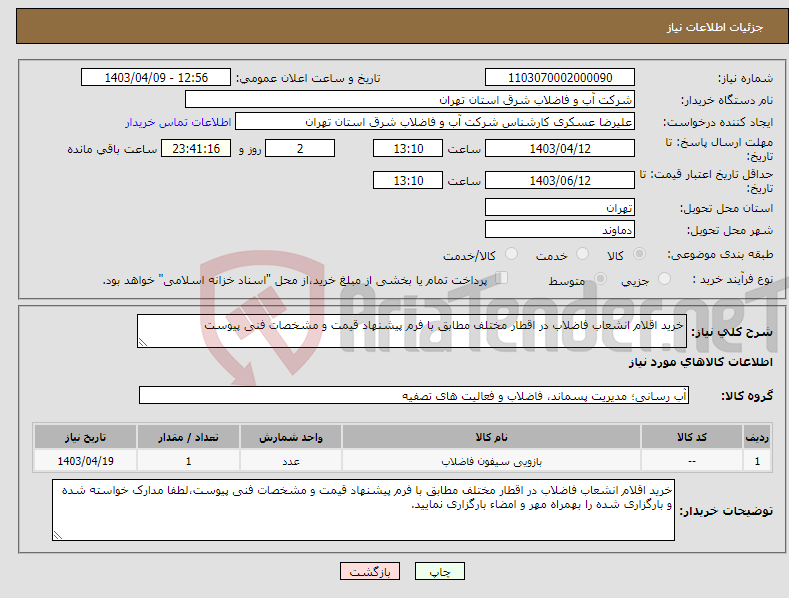789x598 pixels.
Task: Click the delivery city field دماوند
Action: 560,230
